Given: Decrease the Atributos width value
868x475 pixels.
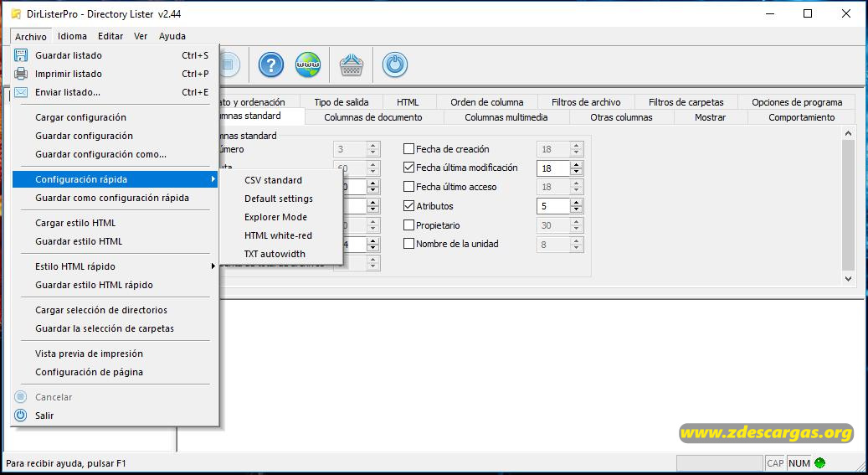Looking at the screenshot, I should pyautogui.click(x=577, y=209).
